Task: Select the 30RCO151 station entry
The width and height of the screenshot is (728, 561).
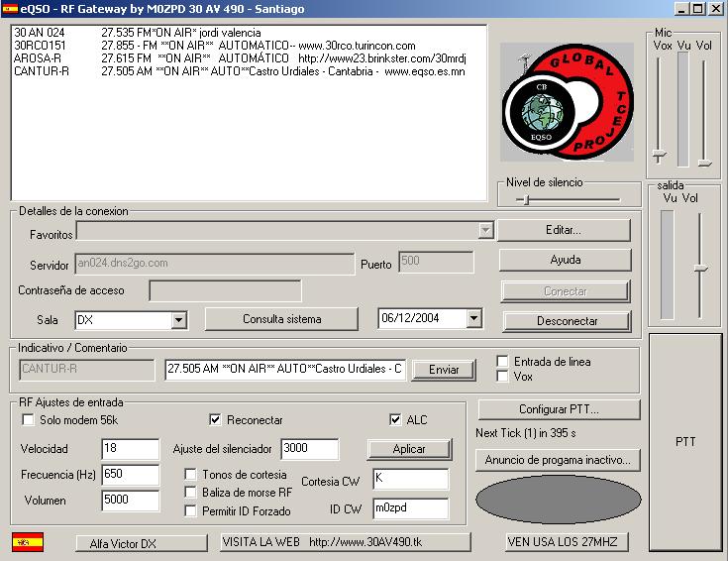Action: [x=40, y=46]
